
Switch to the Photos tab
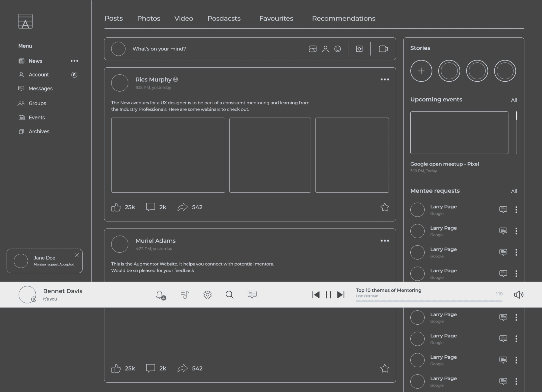[x=148, y=18]
